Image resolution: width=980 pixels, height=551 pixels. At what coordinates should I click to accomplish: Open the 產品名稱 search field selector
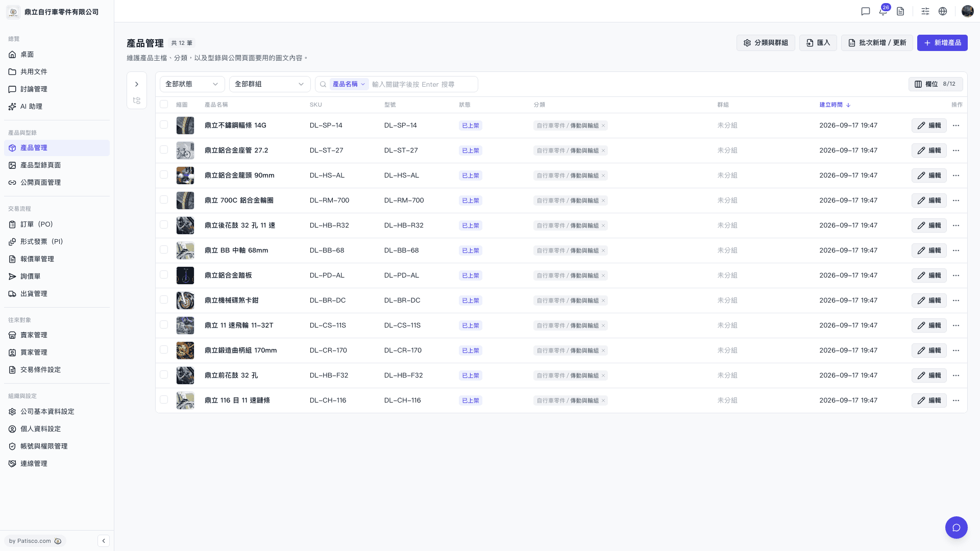pos(349,84)
